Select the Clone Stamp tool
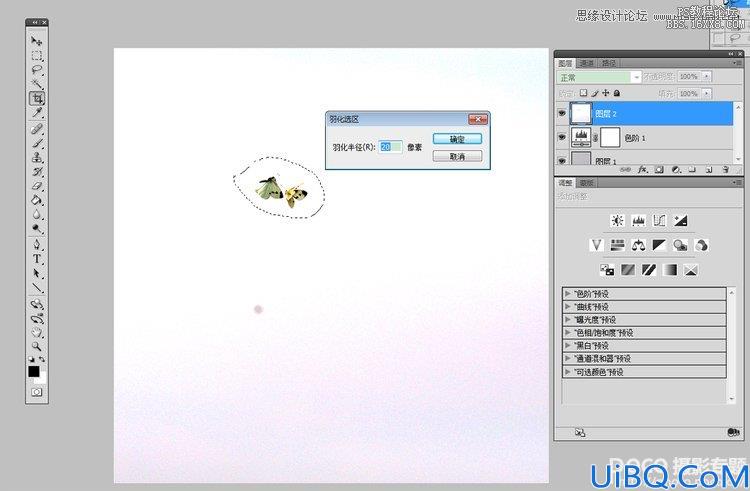The width and height of the screenshot is (750, 491). (37, 157)
